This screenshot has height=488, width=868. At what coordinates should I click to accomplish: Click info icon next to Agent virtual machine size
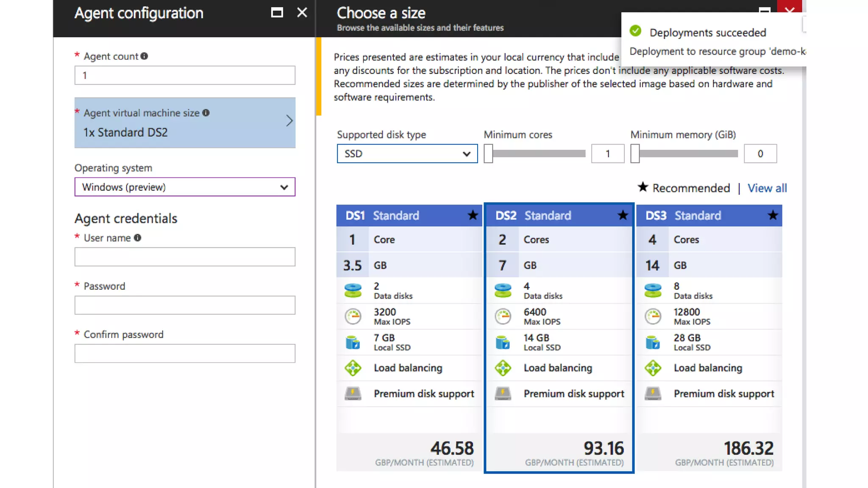pyautogui.click(x=206, y=113)
